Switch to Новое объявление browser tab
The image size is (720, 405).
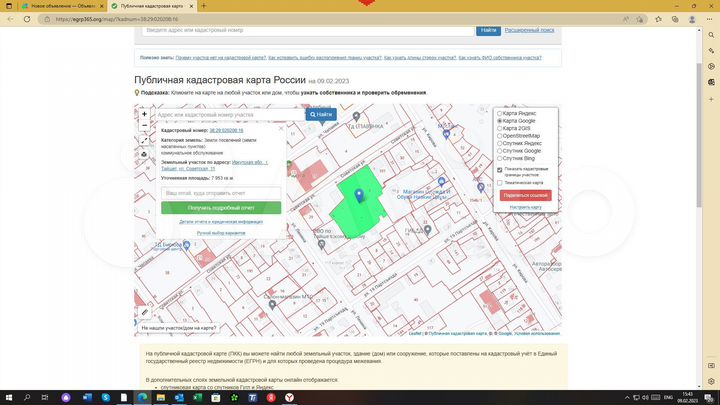(x=62, y=6)
